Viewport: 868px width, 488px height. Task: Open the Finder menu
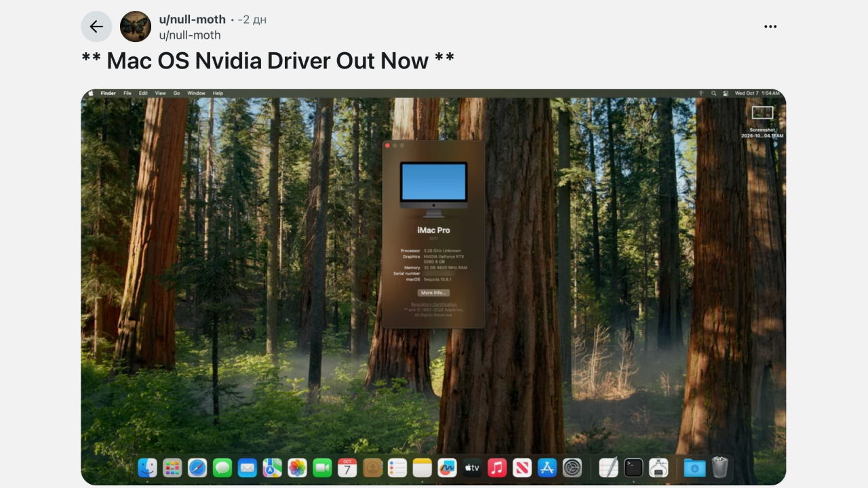(x=108, y=93)
